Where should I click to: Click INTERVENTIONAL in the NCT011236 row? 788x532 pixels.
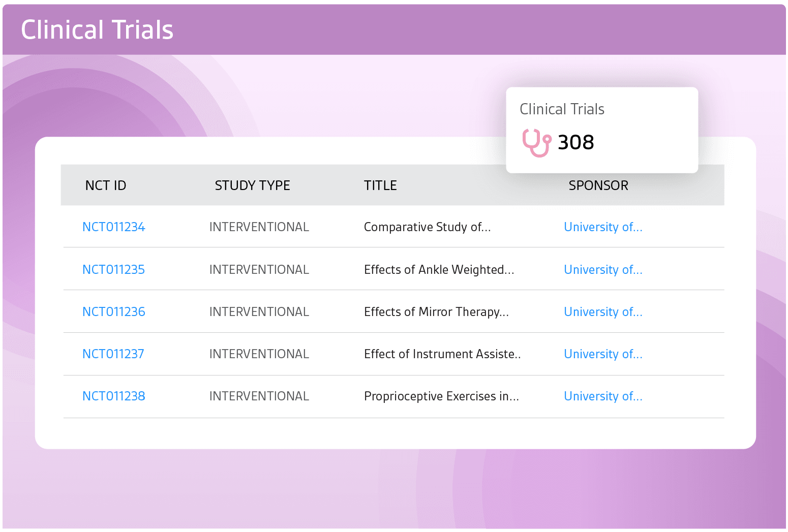[259, 312]
